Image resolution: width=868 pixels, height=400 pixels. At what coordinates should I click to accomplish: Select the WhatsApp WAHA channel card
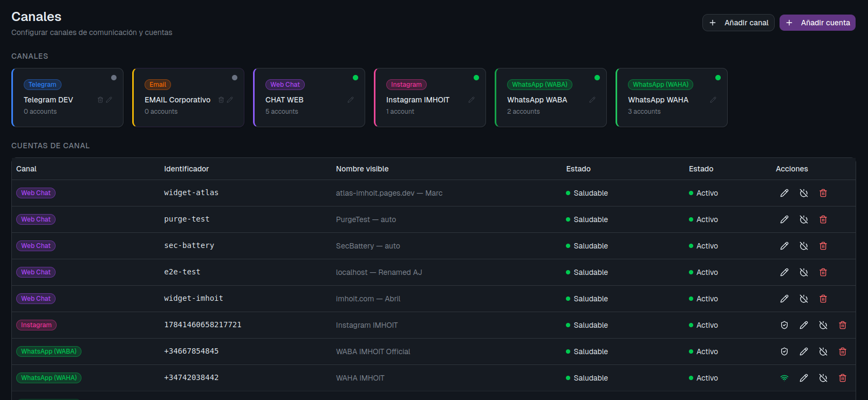tap(672, 98)
